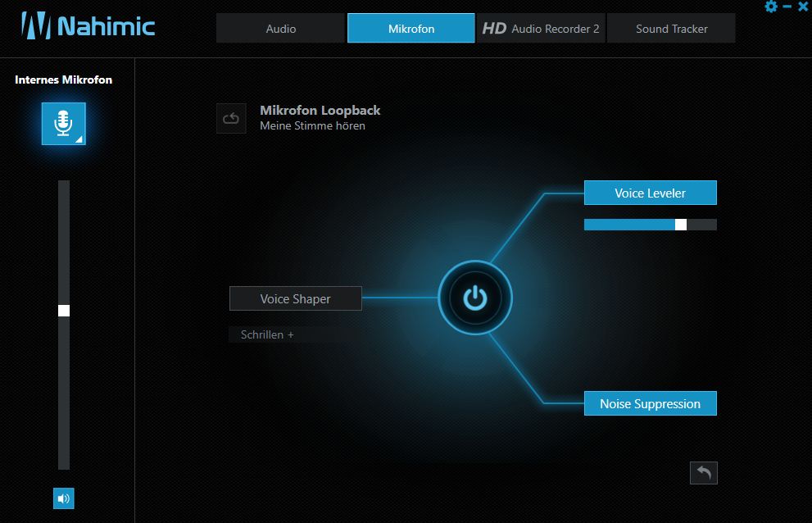Click the microphone volume slider handle

(x=64, y=311)
